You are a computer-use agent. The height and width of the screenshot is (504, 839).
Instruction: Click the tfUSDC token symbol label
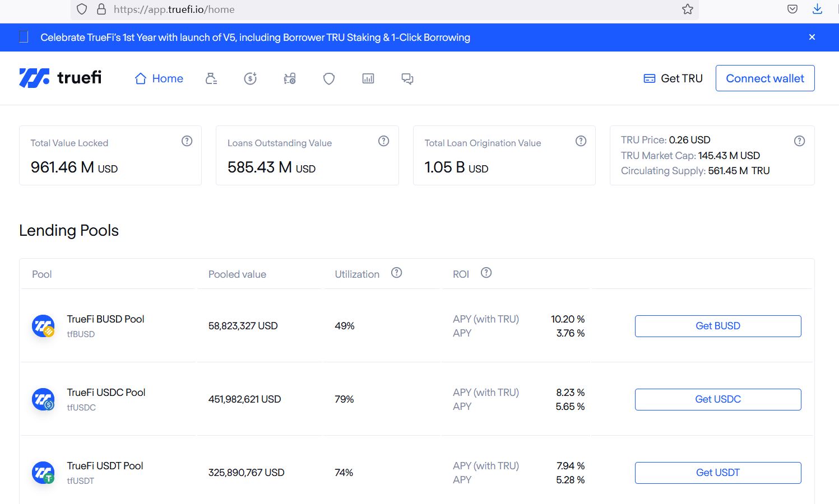(81, 408)
